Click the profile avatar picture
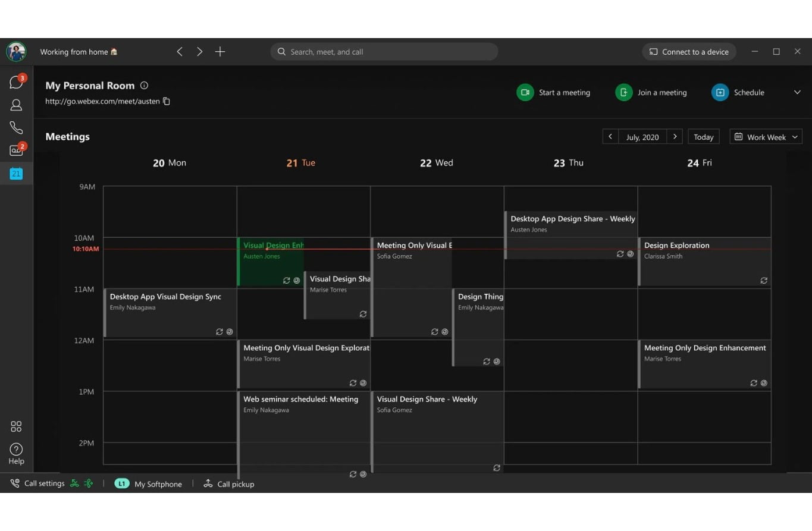This screenshot has width=812, height=531. 16,52
